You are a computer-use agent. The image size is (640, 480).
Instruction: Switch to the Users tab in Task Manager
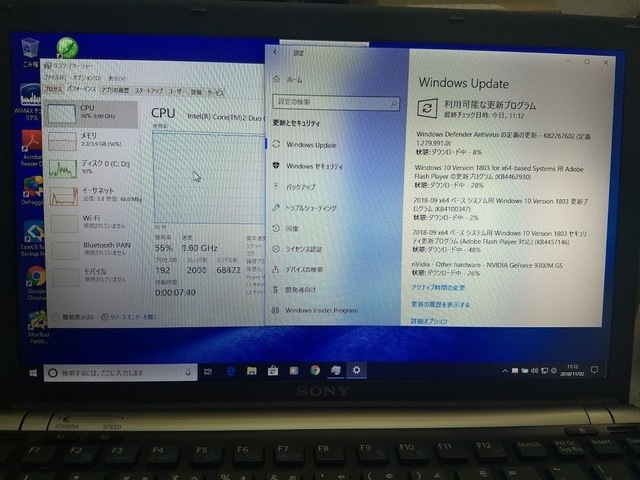(177, 91)
